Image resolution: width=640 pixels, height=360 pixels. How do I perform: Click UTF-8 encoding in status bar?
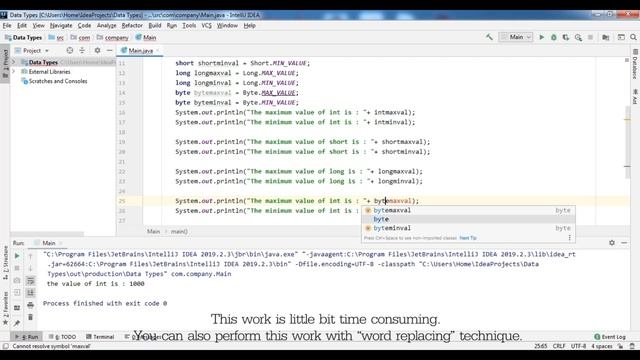pyautogui.click(x=578, y=346)
